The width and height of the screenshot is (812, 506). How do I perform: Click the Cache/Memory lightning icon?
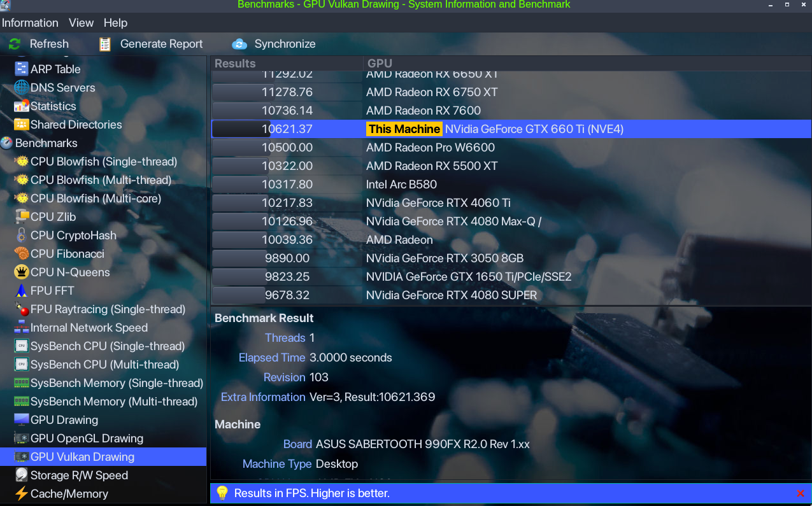pyautogui.click(x=22, y=493)
